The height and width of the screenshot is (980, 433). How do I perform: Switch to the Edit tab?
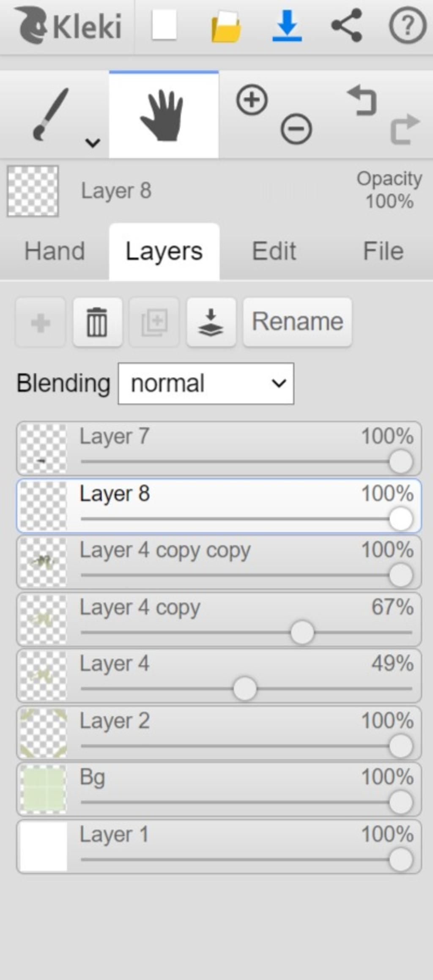(274, 251)
